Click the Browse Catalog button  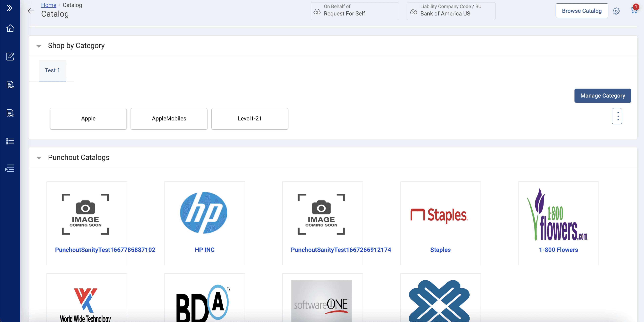[581, 11]
